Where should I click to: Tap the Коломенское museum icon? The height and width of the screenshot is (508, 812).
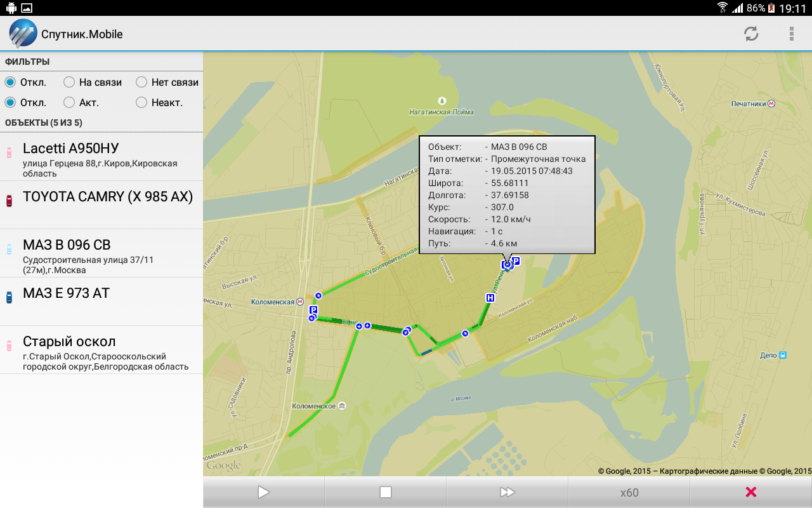tap(341, 406)
